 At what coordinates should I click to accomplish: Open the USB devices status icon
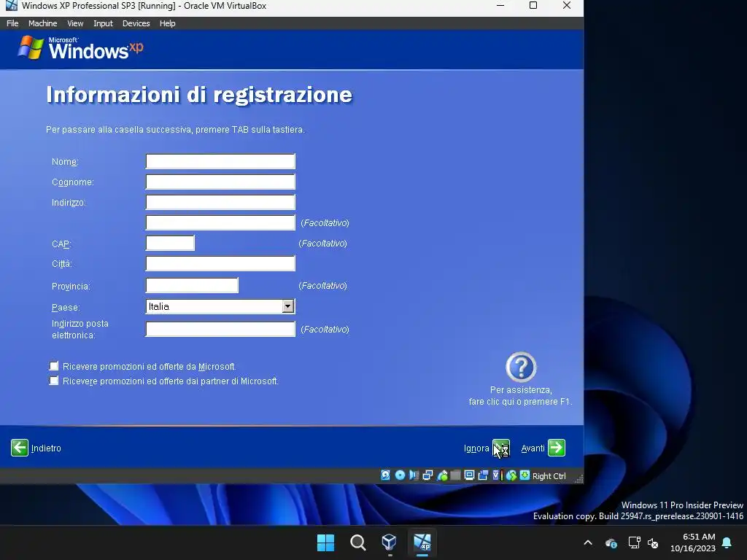[441, 475]
